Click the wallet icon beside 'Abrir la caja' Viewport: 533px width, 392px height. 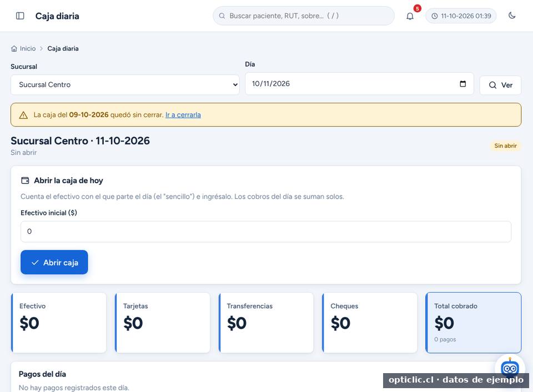tap(25, 180)
